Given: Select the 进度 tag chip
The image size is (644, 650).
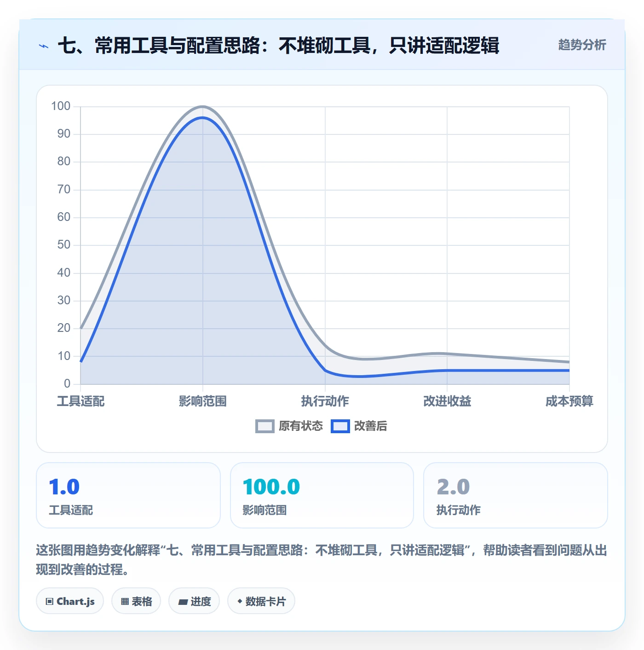Looking at the screenshot, I should (x=194, y=601).
